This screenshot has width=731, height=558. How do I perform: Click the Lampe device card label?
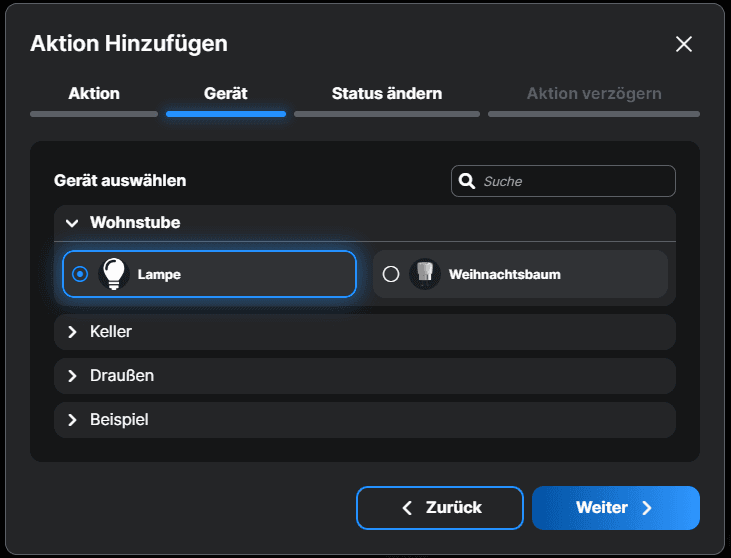[x=159, y=274]
